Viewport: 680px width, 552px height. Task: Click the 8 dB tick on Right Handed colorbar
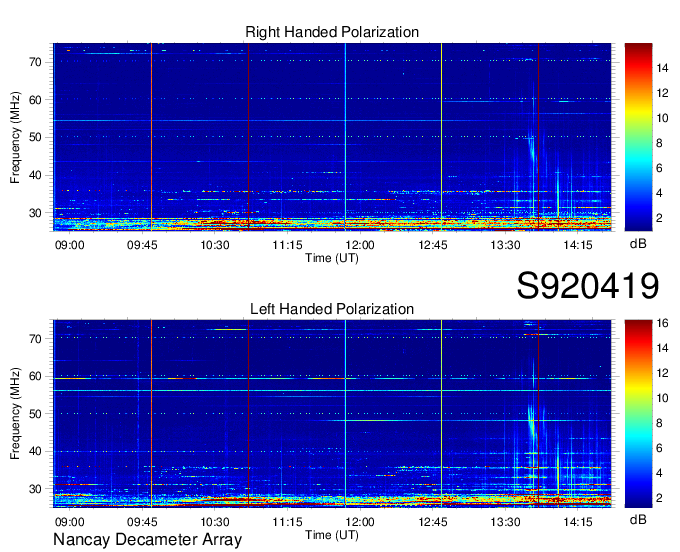(660, 143)
